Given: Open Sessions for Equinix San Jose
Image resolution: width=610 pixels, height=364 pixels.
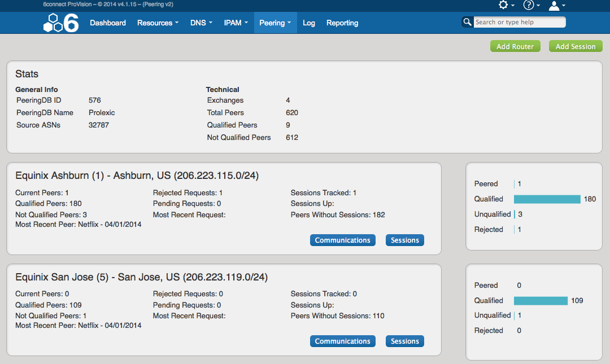Looking at the screenshot, I should [x=404, y=341].
